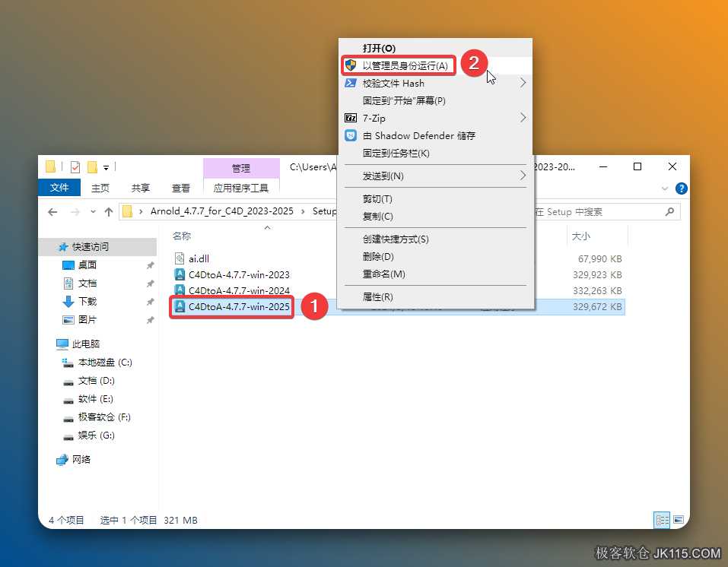Select C4DtoA-4.7.7-win-2024 installer icon

coord(180,290)
